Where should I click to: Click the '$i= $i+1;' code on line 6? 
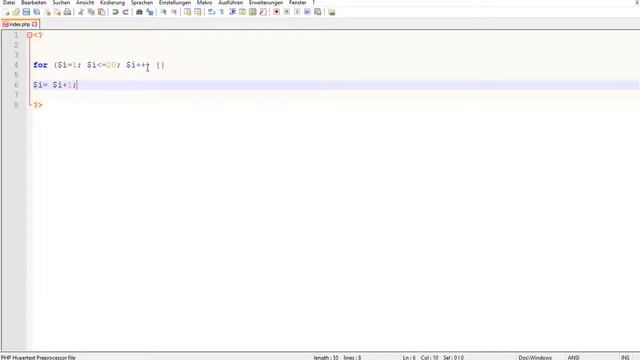[55, 85]
